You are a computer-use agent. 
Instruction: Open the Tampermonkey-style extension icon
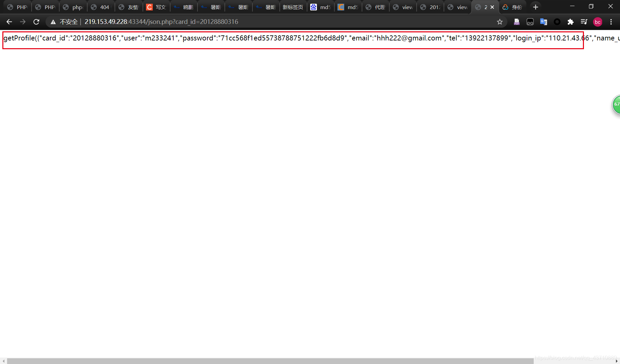click(530, 22)
